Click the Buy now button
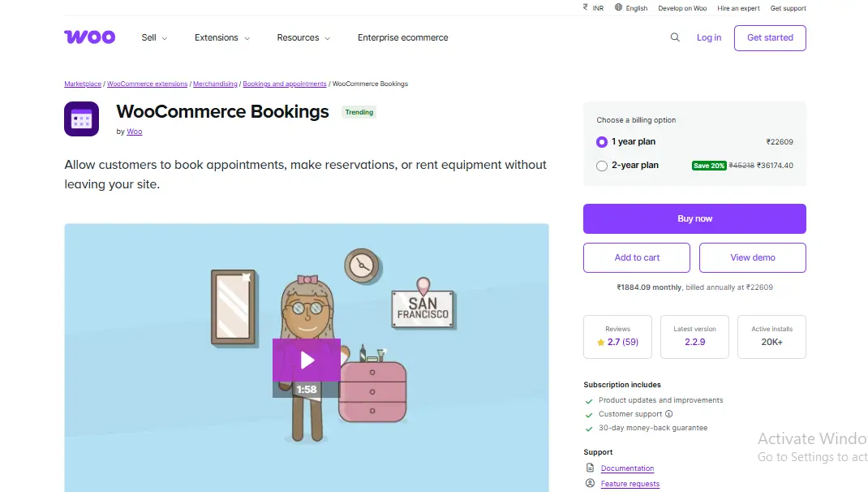 tap(694, 218)
